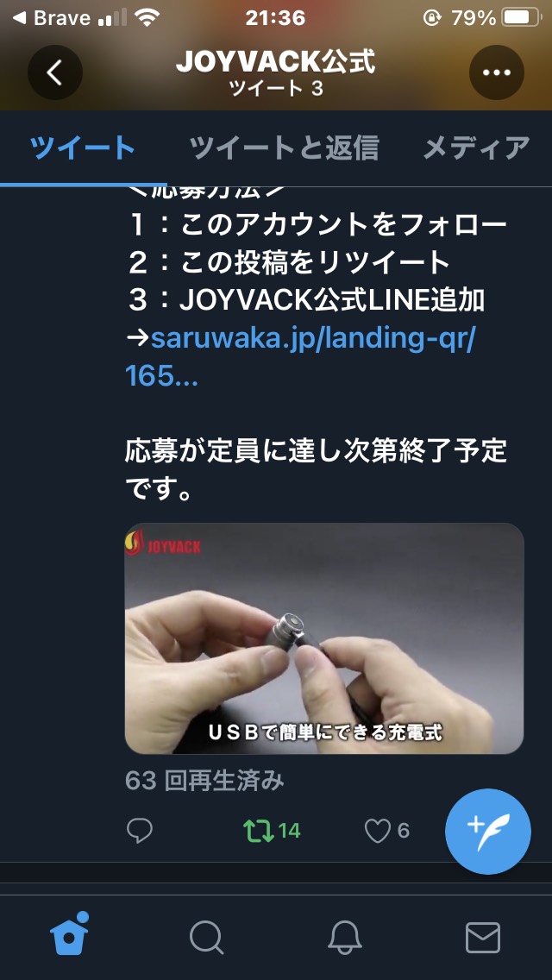Tap the compose new tweet button

click(488, 832)
